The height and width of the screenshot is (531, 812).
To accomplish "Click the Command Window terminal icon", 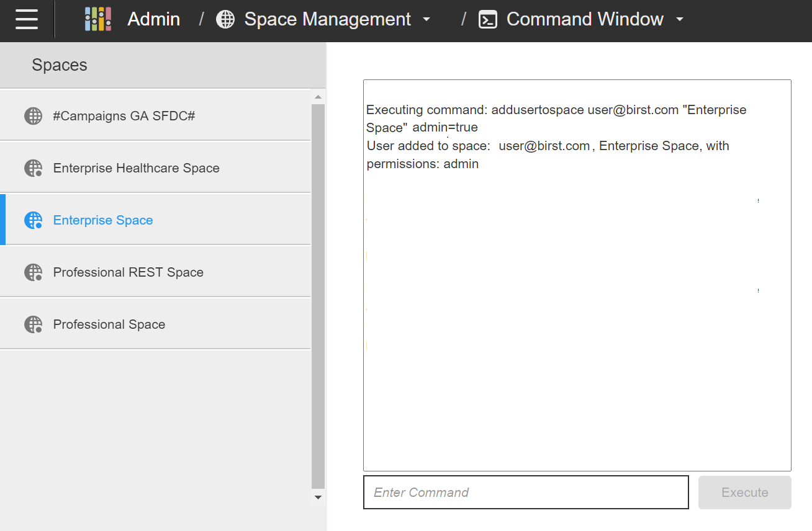I will [x=488, y=19].
